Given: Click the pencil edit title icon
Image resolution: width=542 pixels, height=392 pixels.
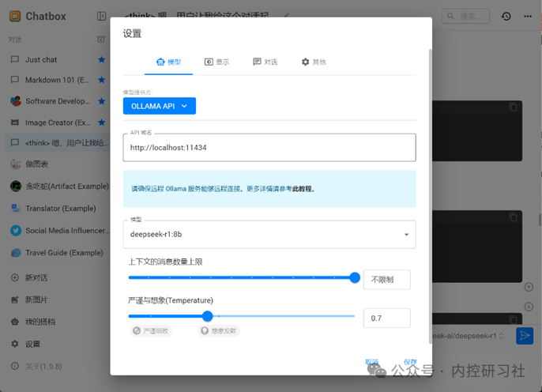Looking at the screenshot, I should pos(287,15).
